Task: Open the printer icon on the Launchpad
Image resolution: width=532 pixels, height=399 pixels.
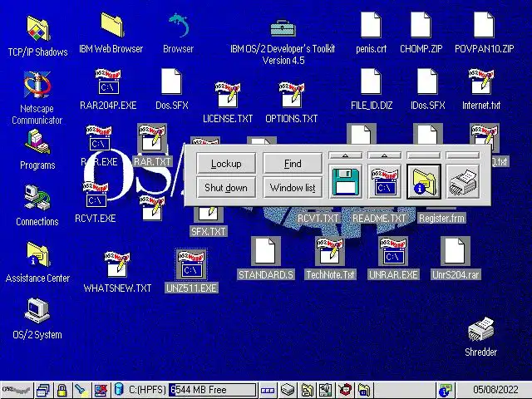Action: pyautogui.click(x=463, y=182)
